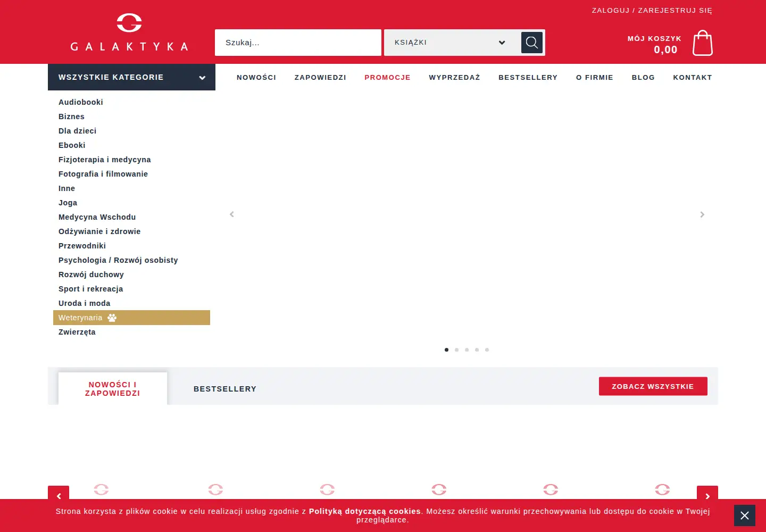Open the Dla dzieci category
Viewport: 766px width, 532px height.
point(78,131)
